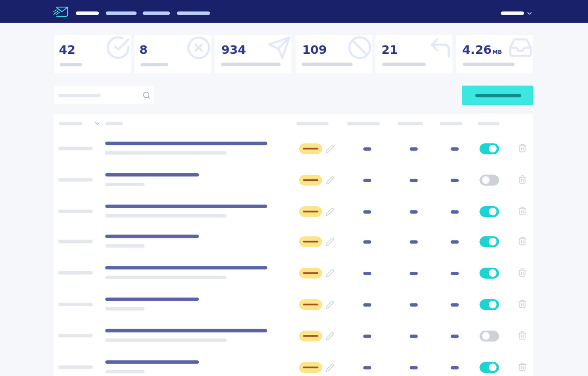This screenshot has width=588, height=376.
Task: Click the yellow status badge in the fifth row
Action: coord(310,273)
